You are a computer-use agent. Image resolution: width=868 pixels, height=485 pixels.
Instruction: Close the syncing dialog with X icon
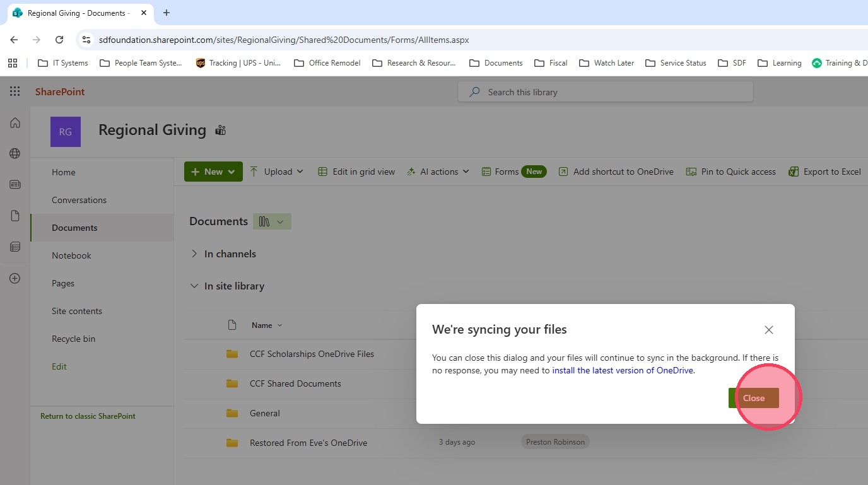tap(768, 330)
